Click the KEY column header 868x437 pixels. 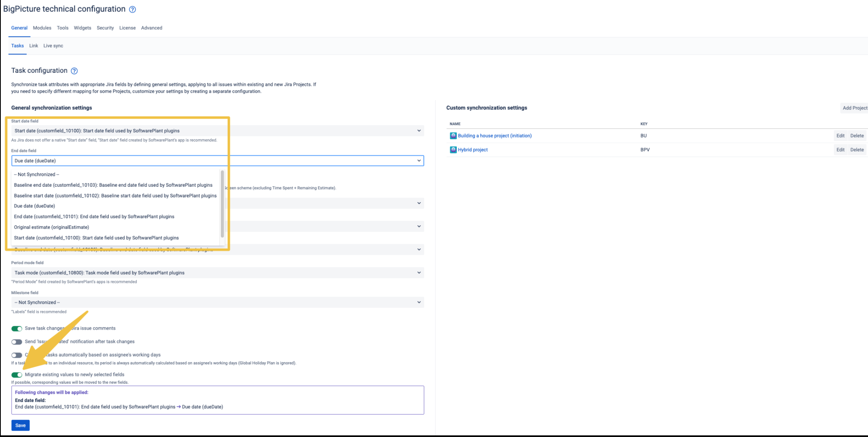click(x=644, y=124)
